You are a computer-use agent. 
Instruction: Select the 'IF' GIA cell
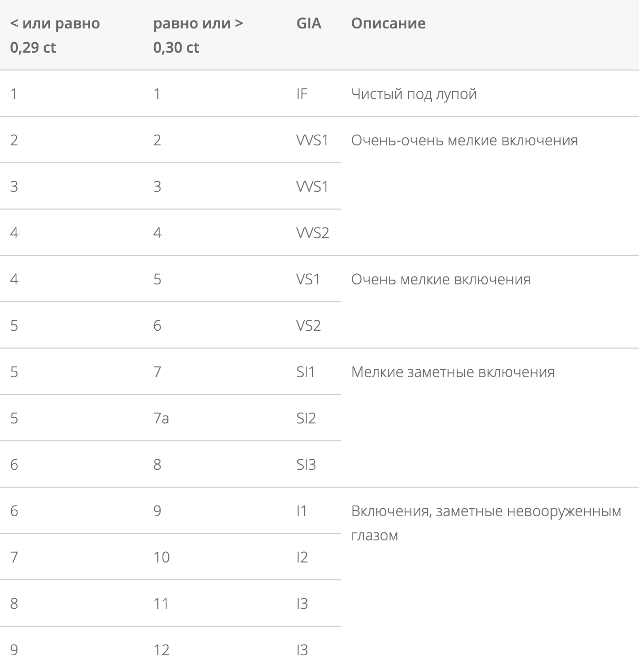click(302, 94)
